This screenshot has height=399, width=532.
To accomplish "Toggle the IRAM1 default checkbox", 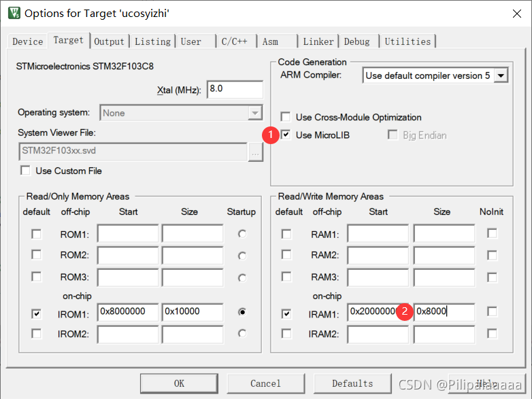I will [x=286, y=314].
